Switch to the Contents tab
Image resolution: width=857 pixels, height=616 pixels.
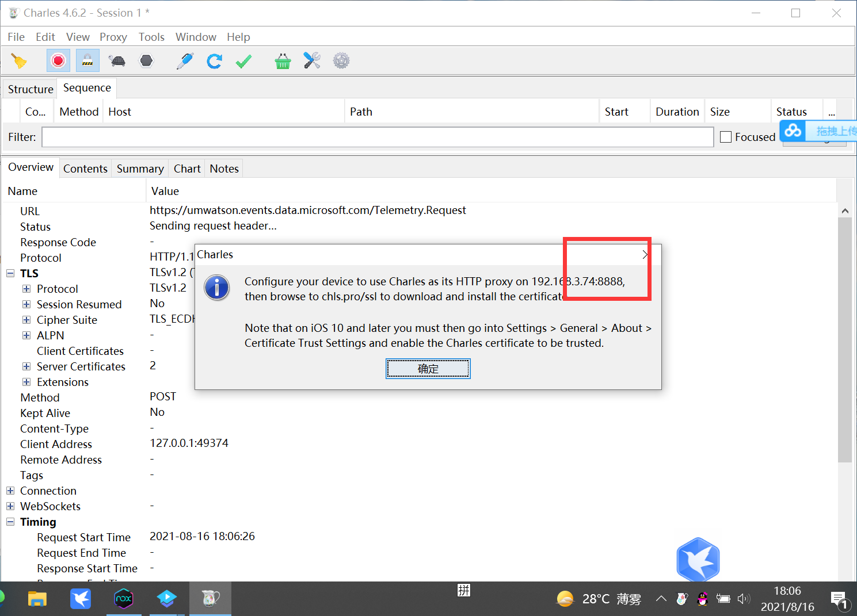(x=85, y=169)
